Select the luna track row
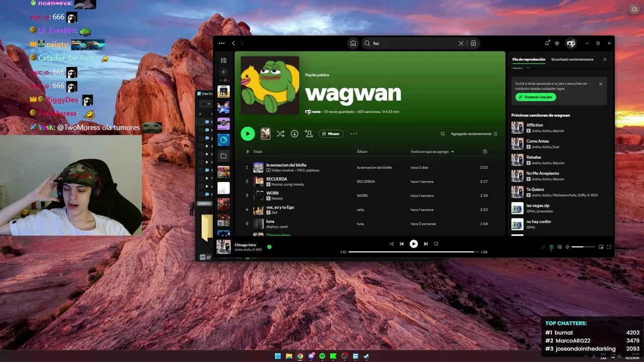This screenshot has width=644, height=362. coord(370,224)
